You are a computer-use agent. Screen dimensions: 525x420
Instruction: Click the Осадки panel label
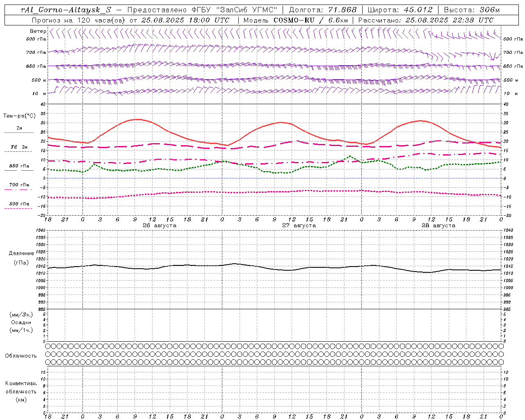coord(21,322)
